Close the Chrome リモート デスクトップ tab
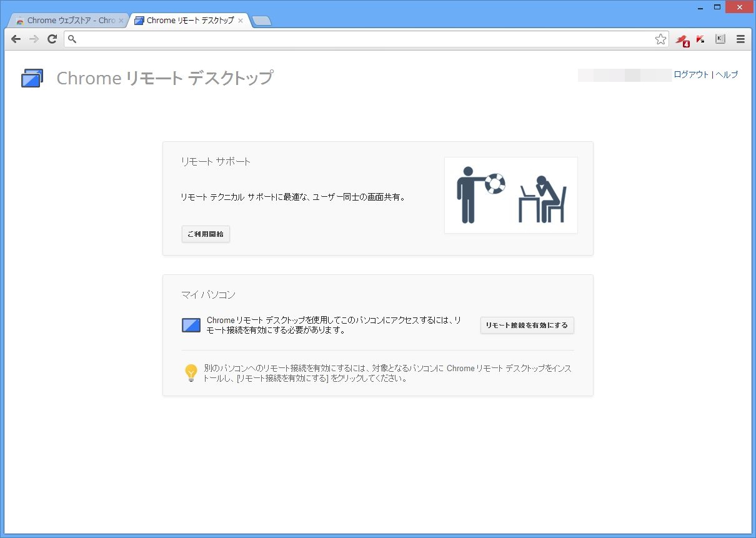The image size is (756, 538). pos(241,21)
